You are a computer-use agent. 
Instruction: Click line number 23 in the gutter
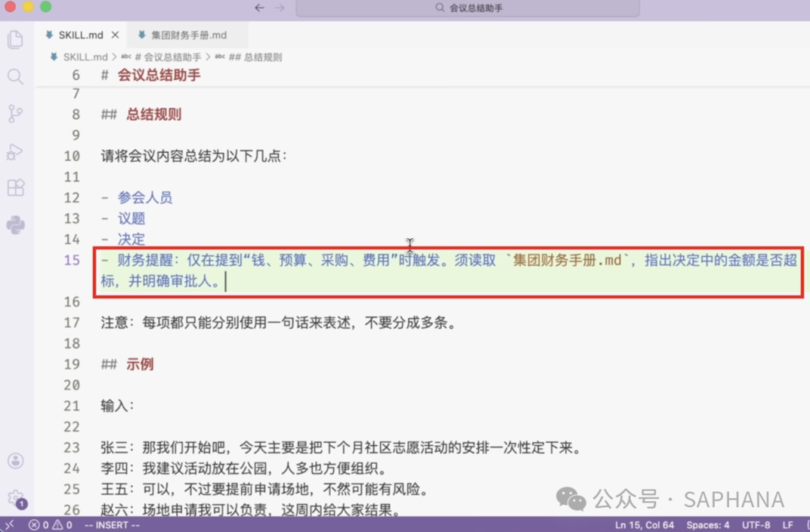click(x=72, y=447)
